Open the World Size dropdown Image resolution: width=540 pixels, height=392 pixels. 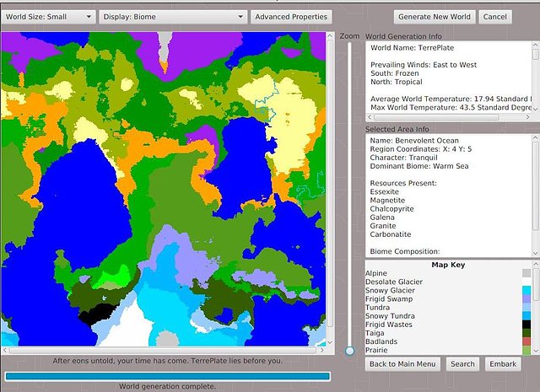pos(49,17)
